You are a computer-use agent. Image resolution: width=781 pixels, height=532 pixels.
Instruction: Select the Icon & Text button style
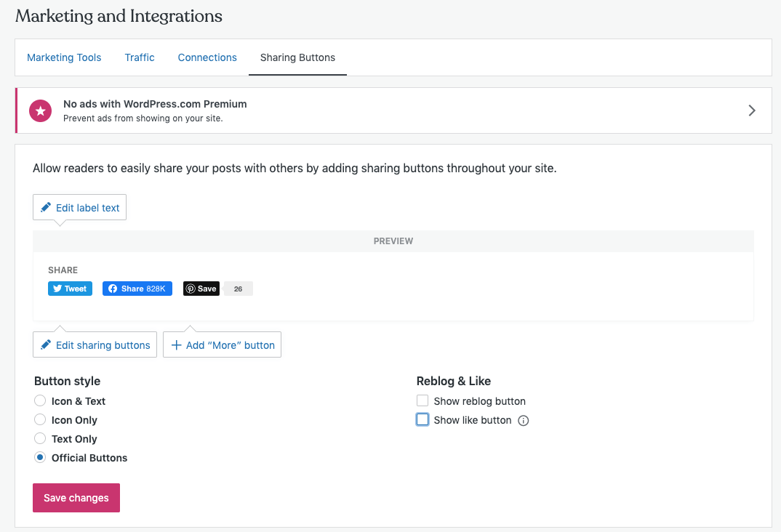pos(40,401)
